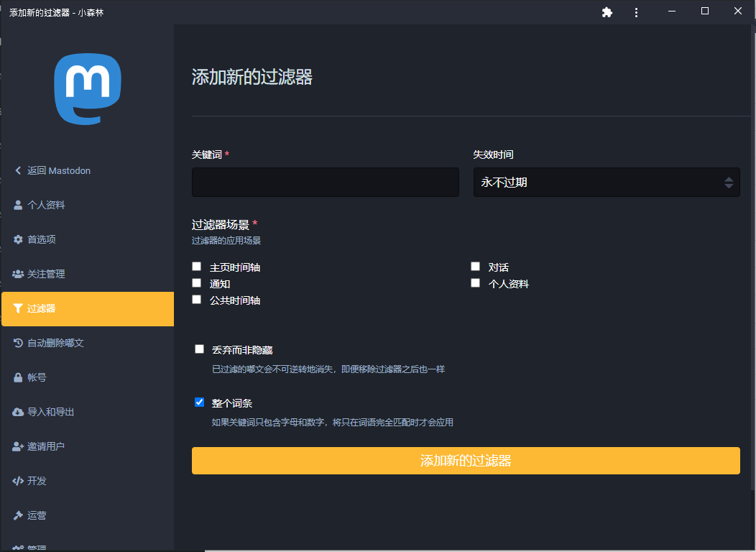The height and width of the screenshot is (552, 756).
Task: Open 邀请用户 sidebar link
Action: pyautogui.click(x=46, y=446)
